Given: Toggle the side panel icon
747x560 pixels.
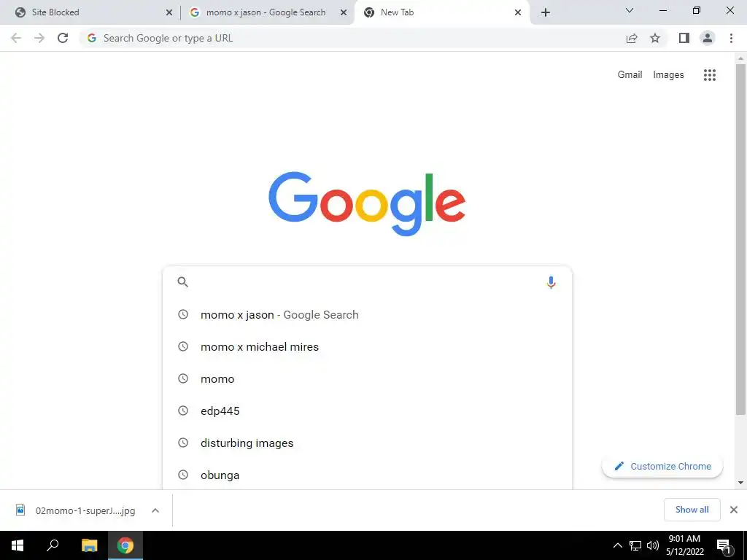Looking at the screenshot, I should pos(684,38).
